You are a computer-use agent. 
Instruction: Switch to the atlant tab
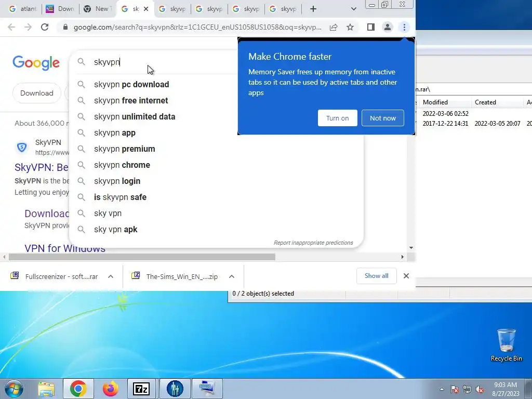tap(23, 9)
